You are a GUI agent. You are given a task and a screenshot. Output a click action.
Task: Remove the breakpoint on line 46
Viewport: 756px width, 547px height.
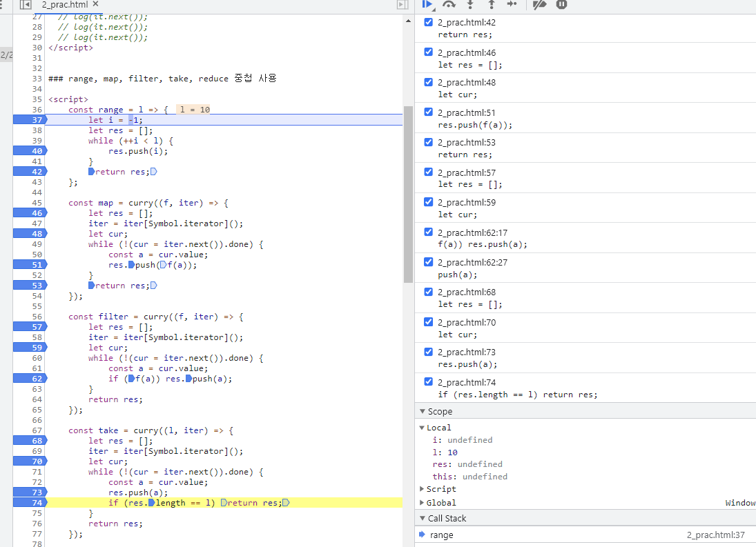[30, 213]
